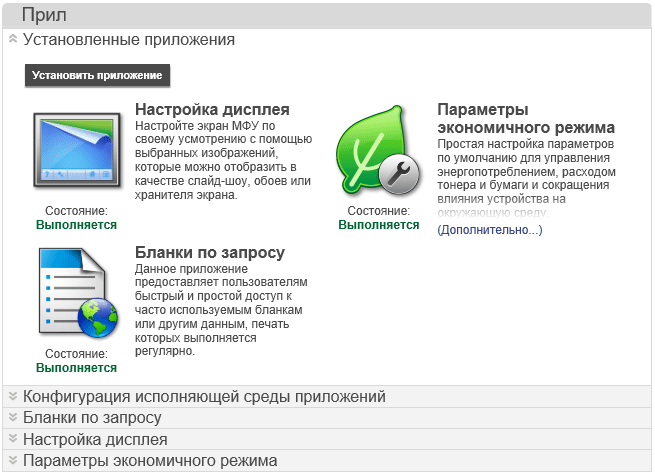Expand Параметры экономичного режима bottom section
Screen dimensions: 655x475
[327, 461]
